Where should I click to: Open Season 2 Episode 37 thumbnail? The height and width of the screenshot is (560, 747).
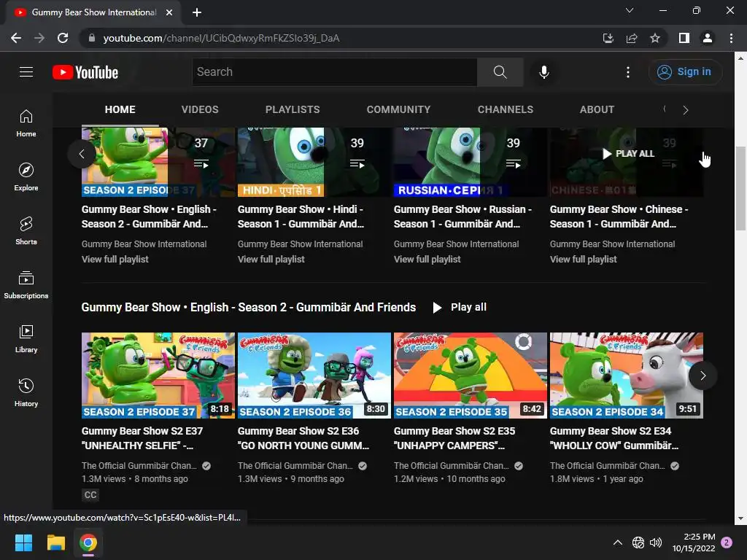(x=158, y=376)
